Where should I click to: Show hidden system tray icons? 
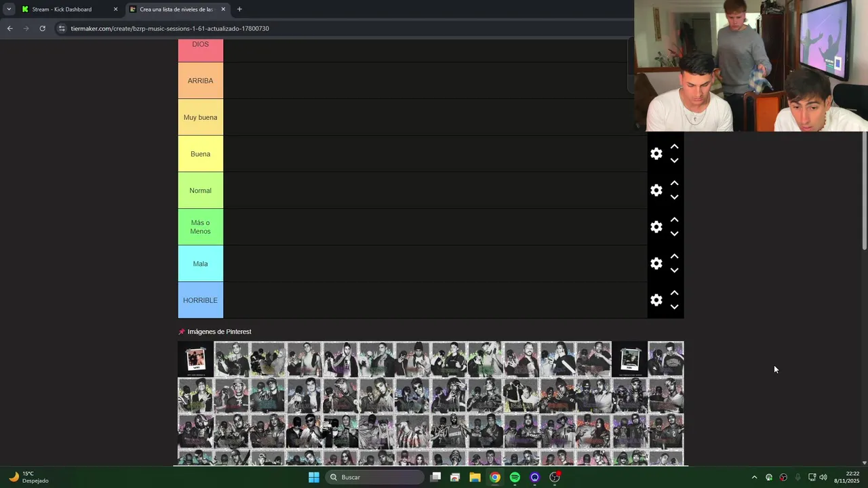pos(754,477)
